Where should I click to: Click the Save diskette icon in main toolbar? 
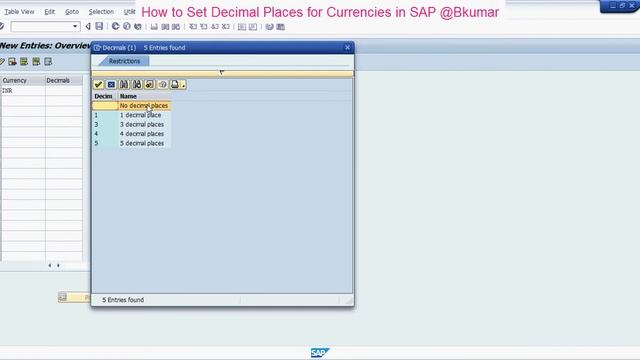[x=99, y=27]
